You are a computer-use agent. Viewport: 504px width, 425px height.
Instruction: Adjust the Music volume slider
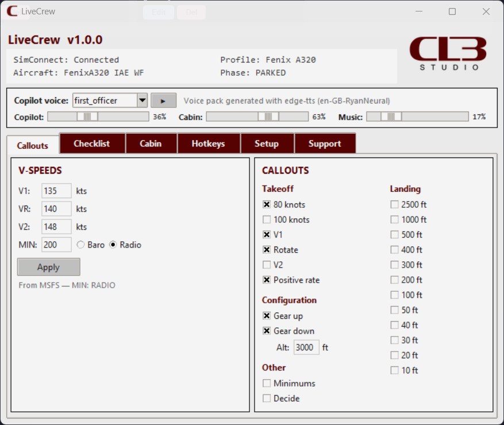coord(391,117)
